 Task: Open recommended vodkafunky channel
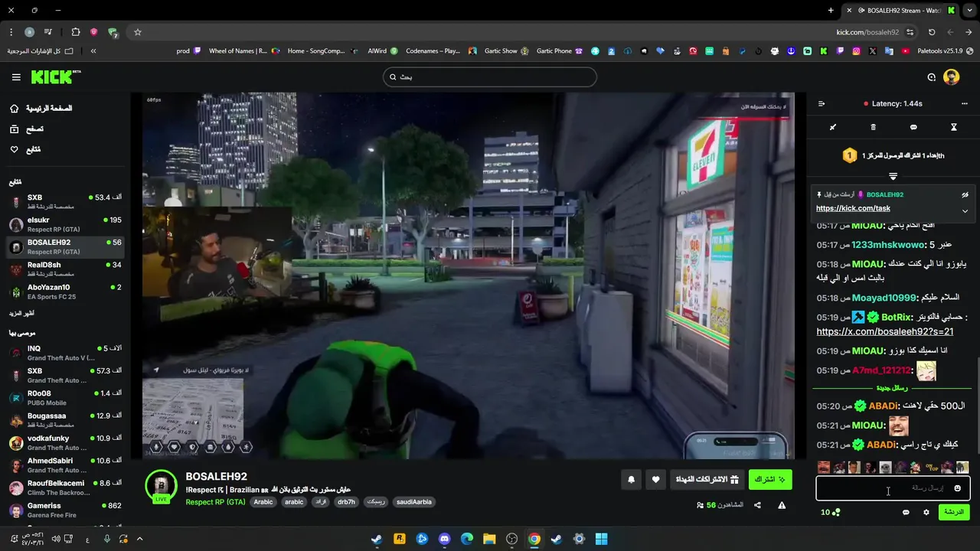tap(65, 443)
